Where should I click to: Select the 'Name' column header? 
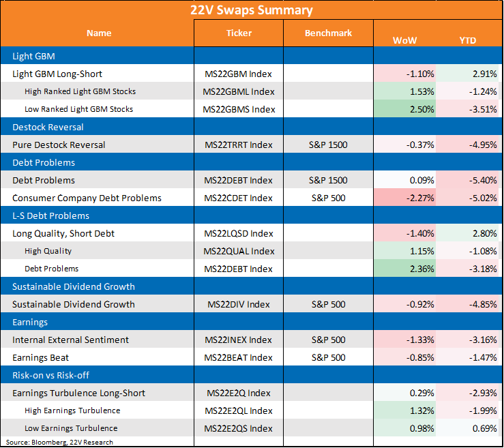coord(99,33)
